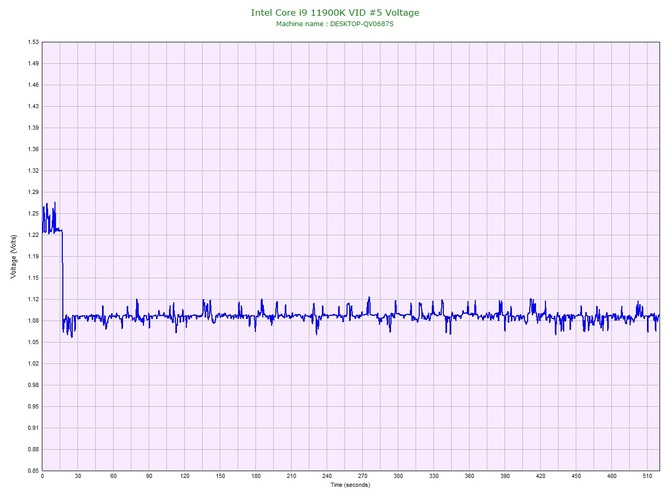Click the 1.02 voltage tick label
The image size is (670, 502).
tap(33, 364)
